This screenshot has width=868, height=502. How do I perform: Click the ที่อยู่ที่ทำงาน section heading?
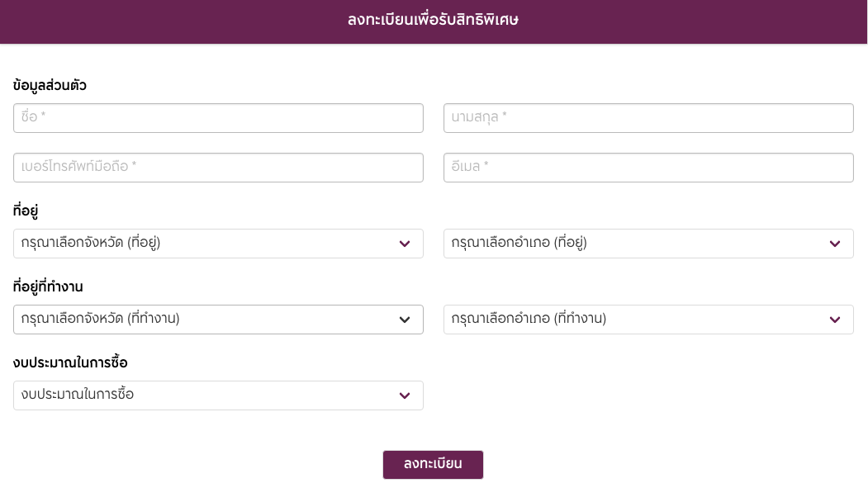coord(48,287)
